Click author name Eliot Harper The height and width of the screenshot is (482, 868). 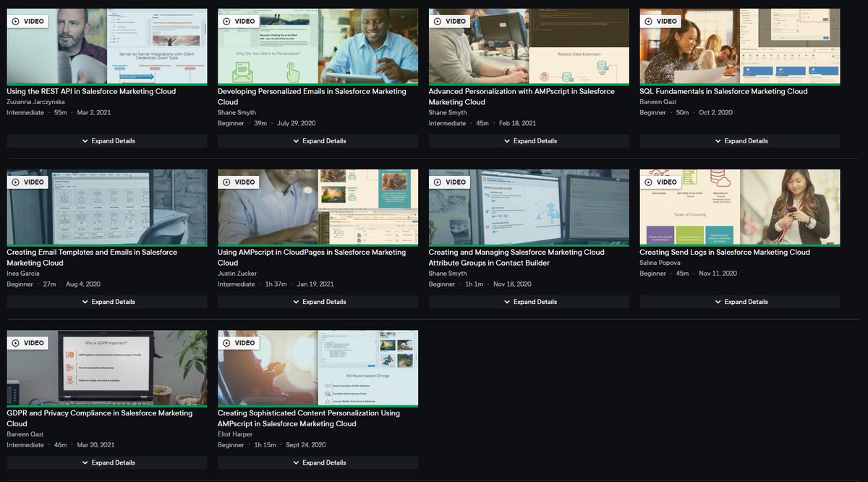[237, 434]
